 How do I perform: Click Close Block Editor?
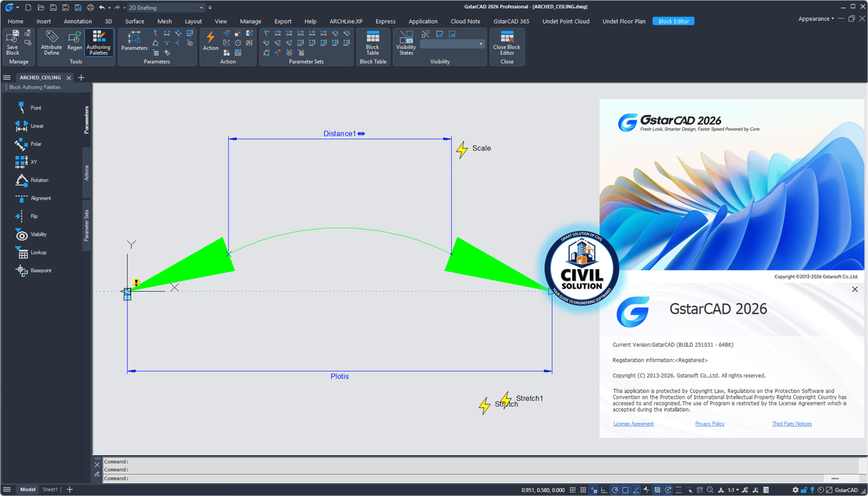507,42
